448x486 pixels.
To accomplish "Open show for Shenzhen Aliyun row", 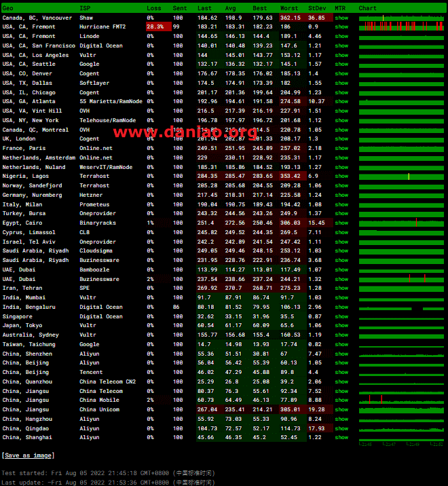I will pos(341,354).
